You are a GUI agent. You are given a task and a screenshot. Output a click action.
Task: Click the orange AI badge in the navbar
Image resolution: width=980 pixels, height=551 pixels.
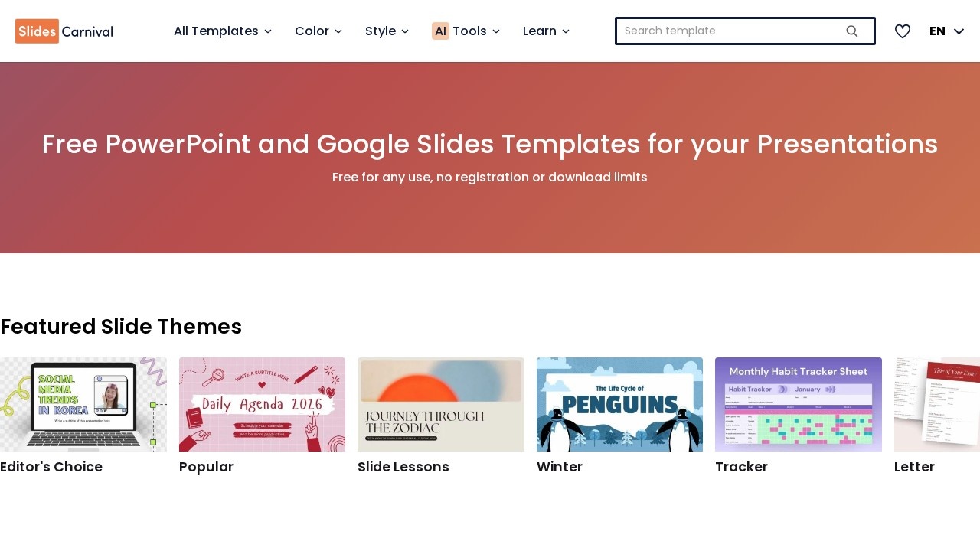pos(440,31)
